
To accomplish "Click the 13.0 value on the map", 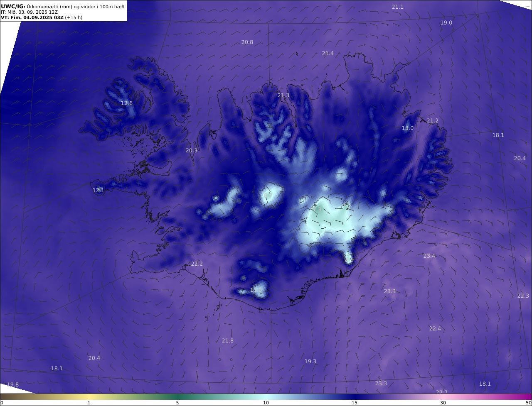I will pos(408,128).
